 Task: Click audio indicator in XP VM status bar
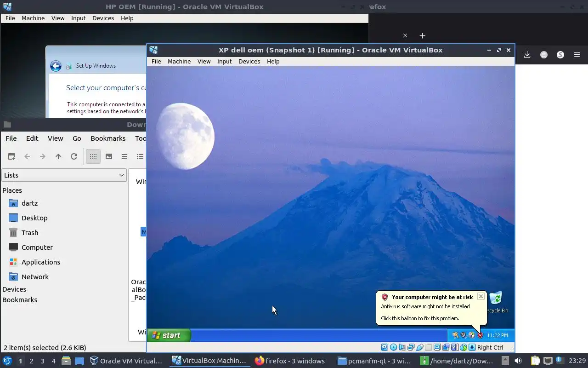coord(402,347)
